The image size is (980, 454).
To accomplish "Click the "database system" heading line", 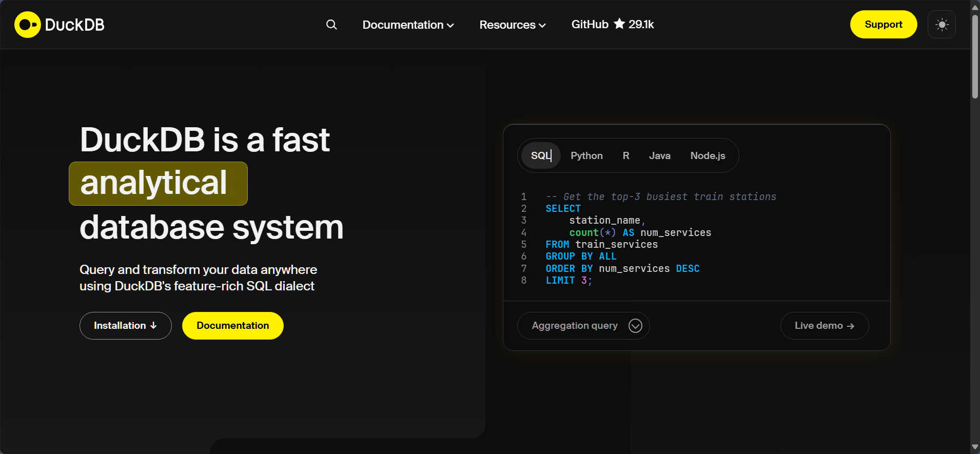I will coord(211,227).
